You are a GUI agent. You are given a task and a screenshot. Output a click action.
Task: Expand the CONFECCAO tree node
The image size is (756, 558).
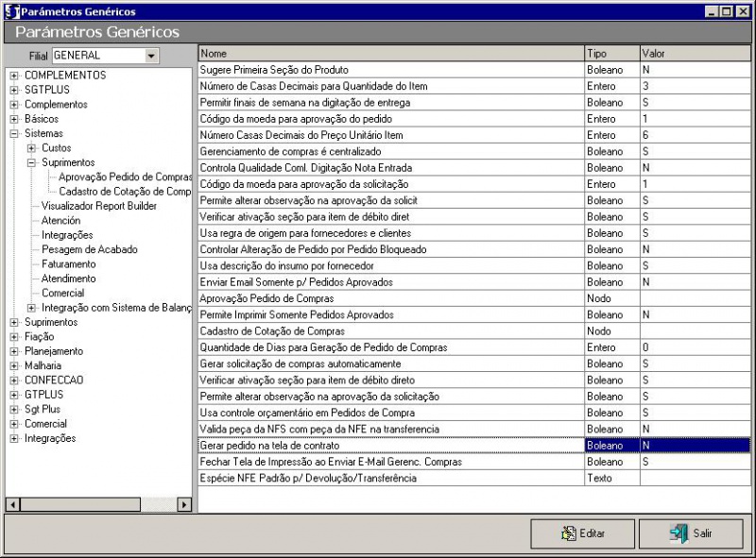coord(14,380)
